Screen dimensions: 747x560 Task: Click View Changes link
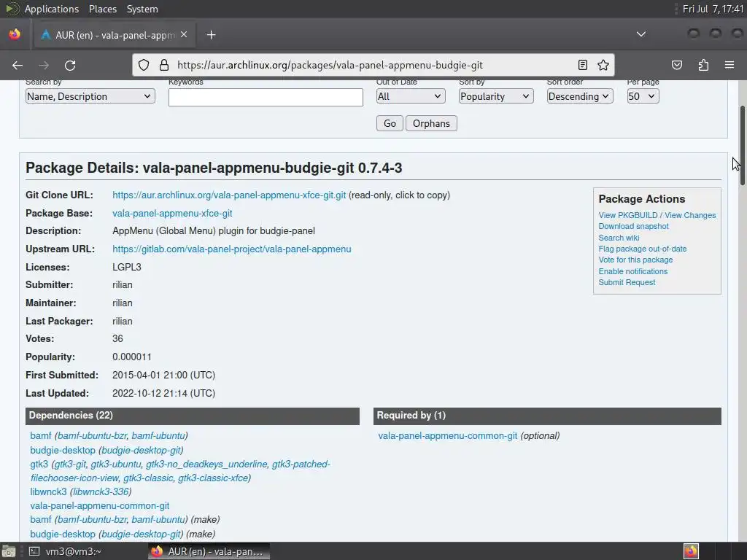[690, 215]
